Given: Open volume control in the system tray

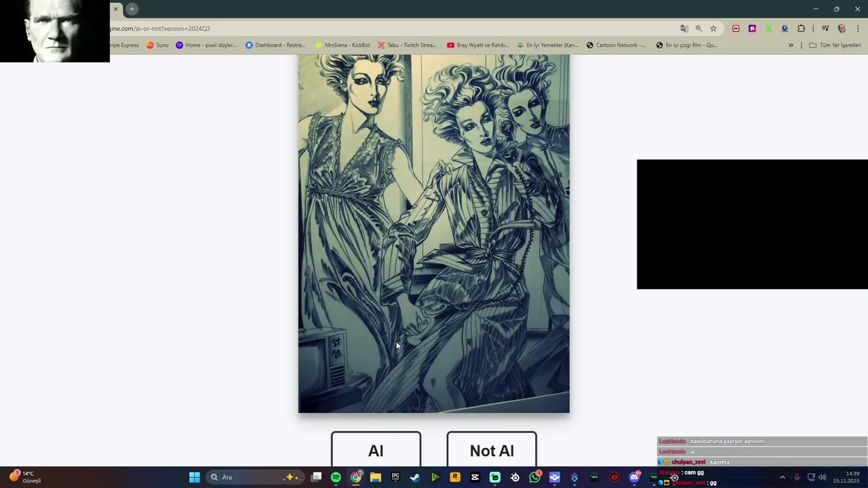Looking at the screenshot, I should pyautogui.click(x=822, y=477).
